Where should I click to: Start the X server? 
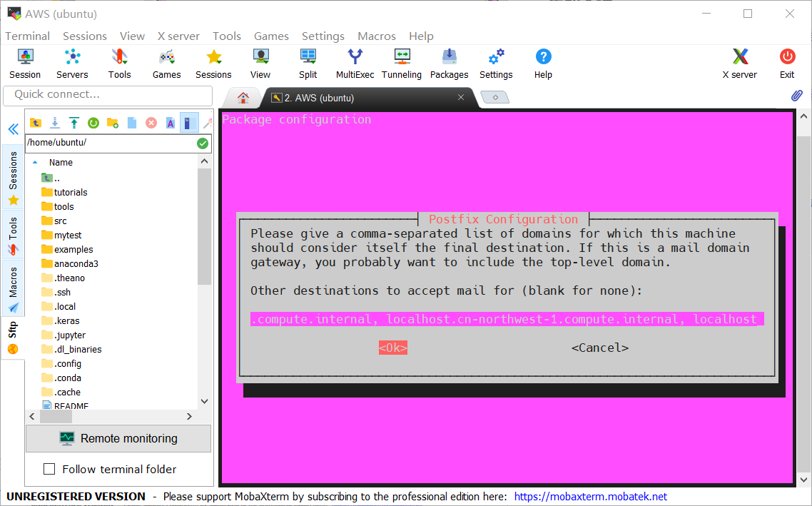pyautogui.click(x=739, y=63)
